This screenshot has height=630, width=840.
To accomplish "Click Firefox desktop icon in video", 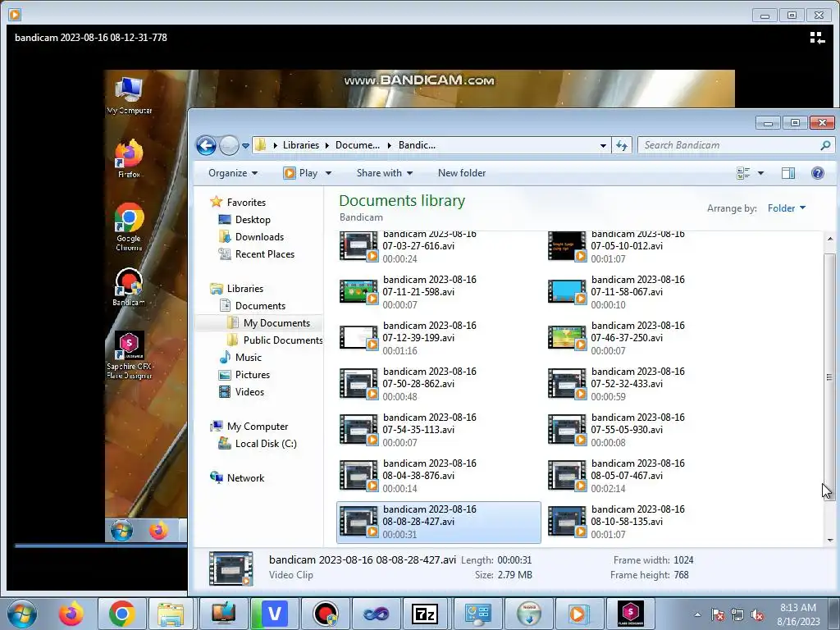I will coord(129,158).
